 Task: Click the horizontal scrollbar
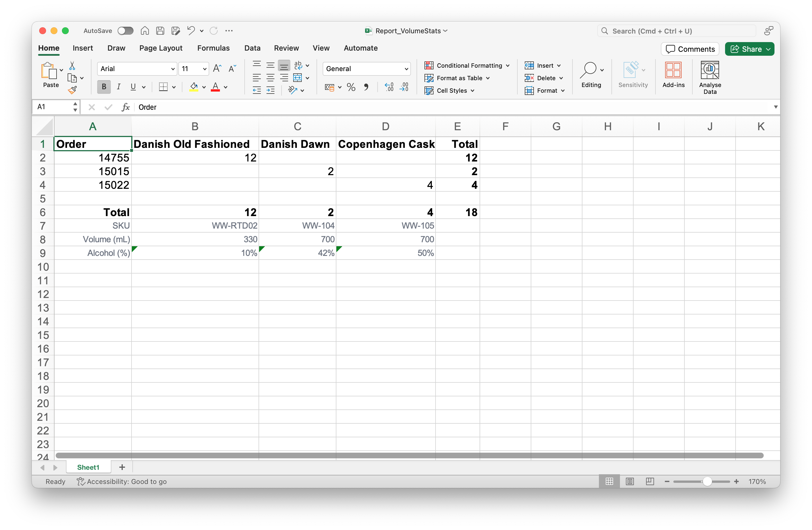coord(409,456)
